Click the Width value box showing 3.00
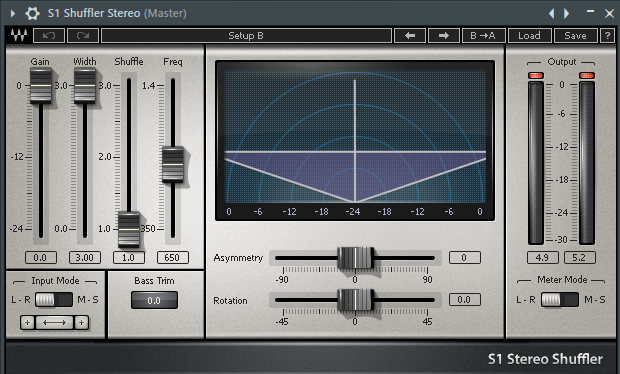 point(85,258)
